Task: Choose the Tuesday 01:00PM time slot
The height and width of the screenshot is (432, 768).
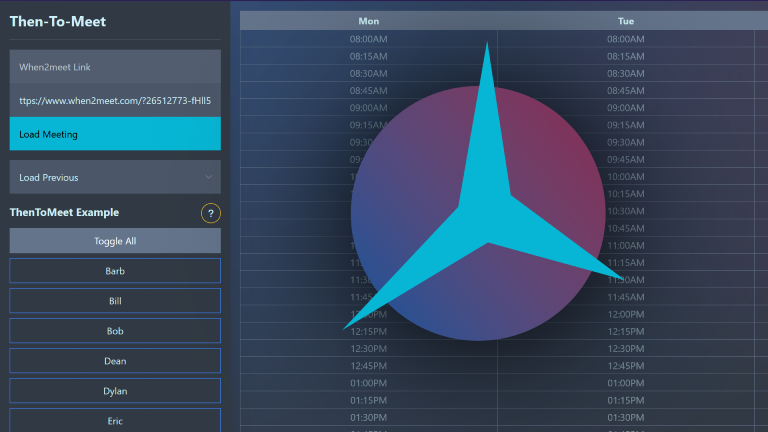Action: tap(626, 383)
